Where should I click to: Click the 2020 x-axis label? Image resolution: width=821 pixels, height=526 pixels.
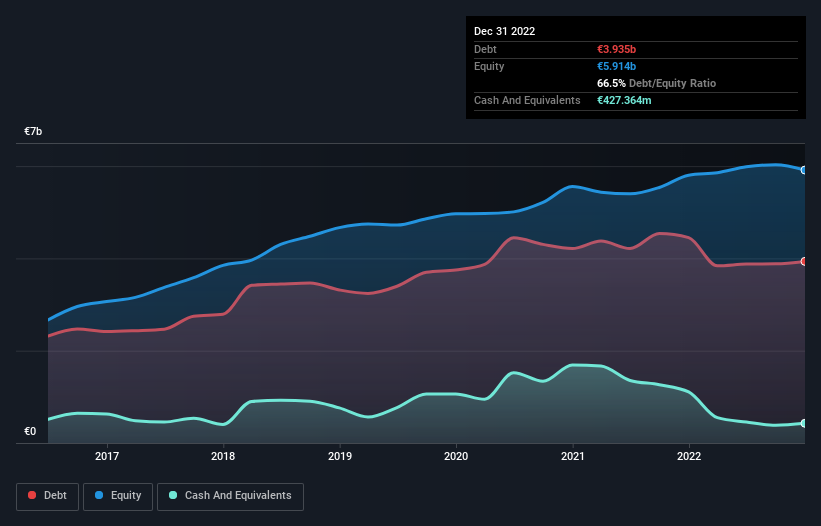pos(456,456)
